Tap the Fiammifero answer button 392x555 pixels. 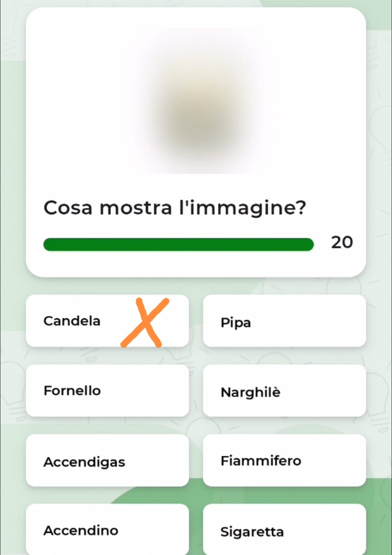point(284,461)
